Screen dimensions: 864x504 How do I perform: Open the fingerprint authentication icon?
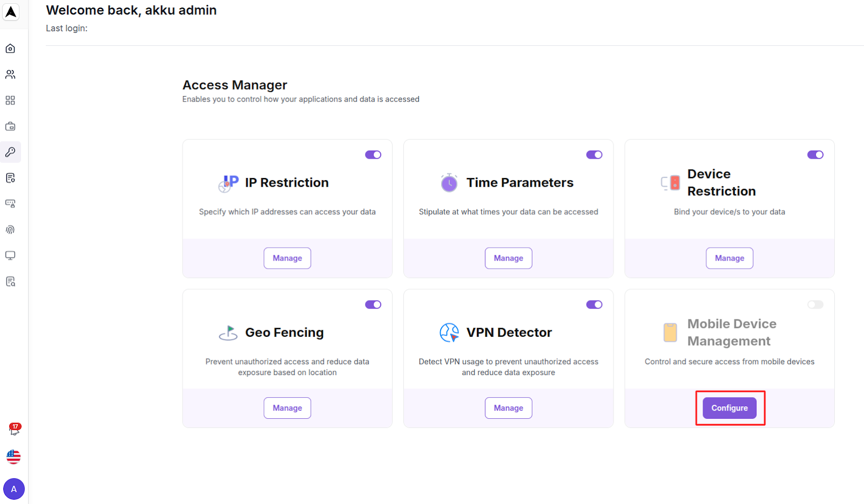point(10,229)
